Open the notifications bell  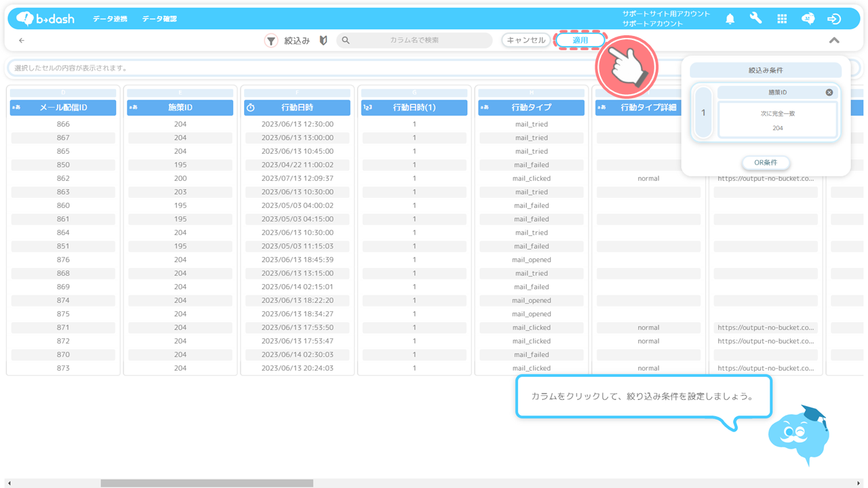coord(730,19)
